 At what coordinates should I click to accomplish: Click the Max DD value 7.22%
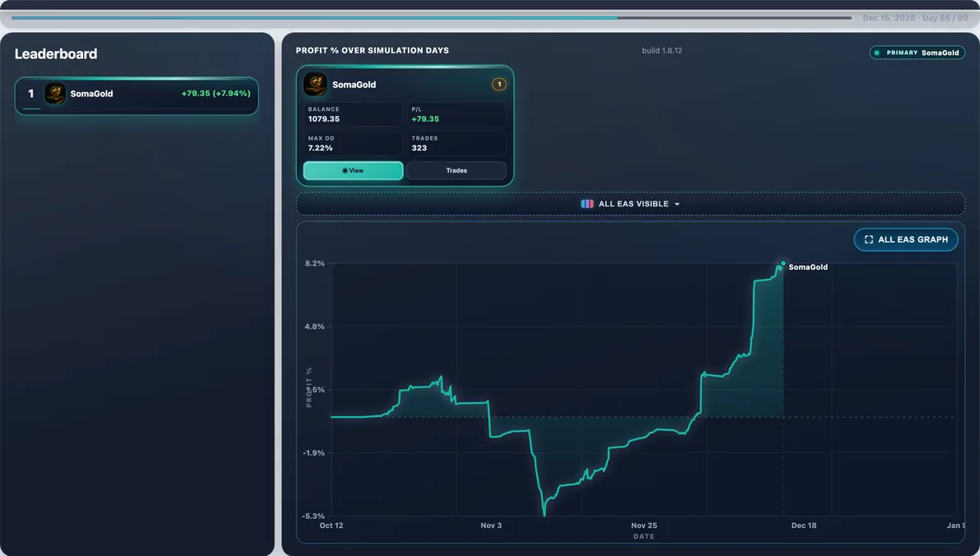tap(320, 148)
